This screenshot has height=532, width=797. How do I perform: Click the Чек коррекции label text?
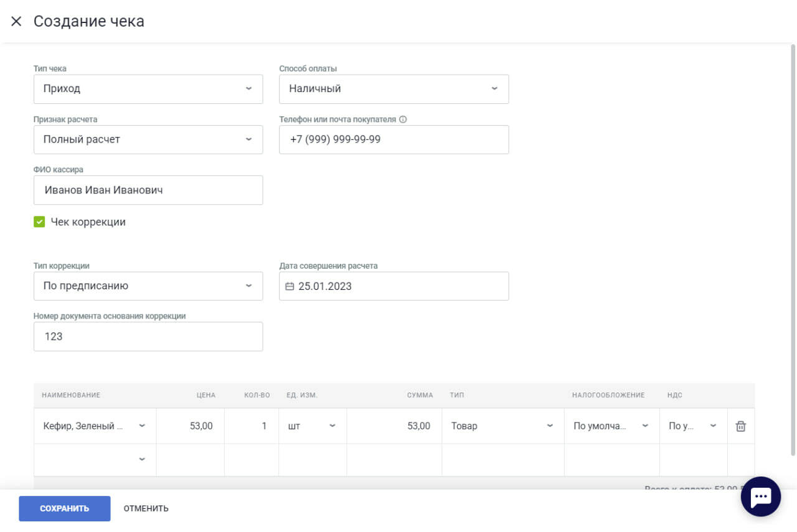click(88, 222)
